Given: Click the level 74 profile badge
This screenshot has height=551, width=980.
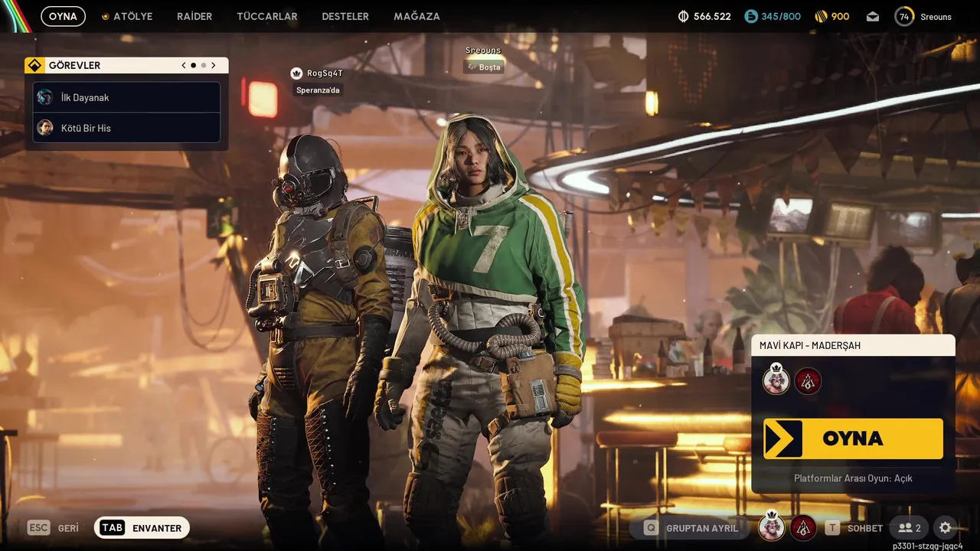Looking at the screenshot, I should [x=904, y=16].
